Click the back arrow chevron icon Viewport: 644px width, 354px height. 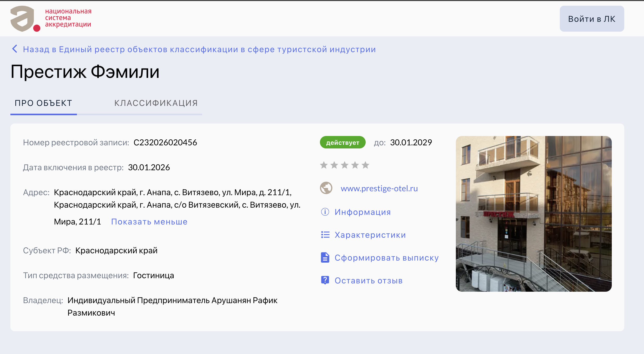pyautogui.click(x=15, y=49)
